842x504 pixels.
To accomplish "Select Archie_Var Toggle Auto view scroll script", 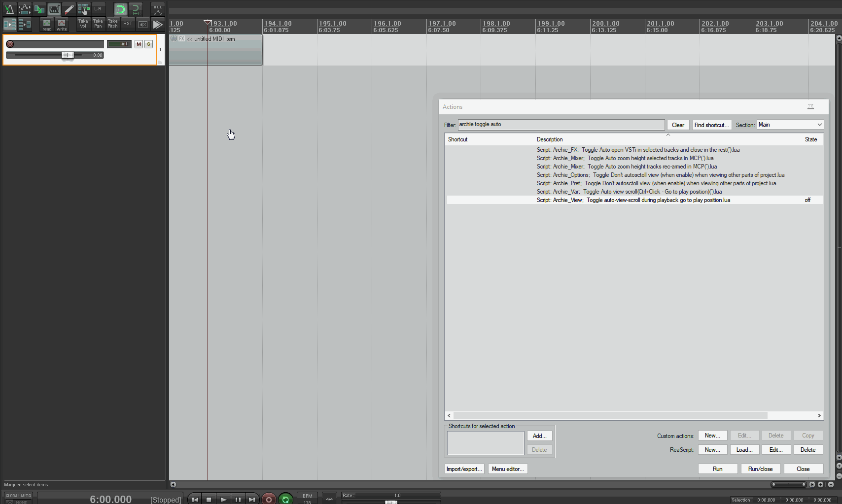I will coord(635,192).
